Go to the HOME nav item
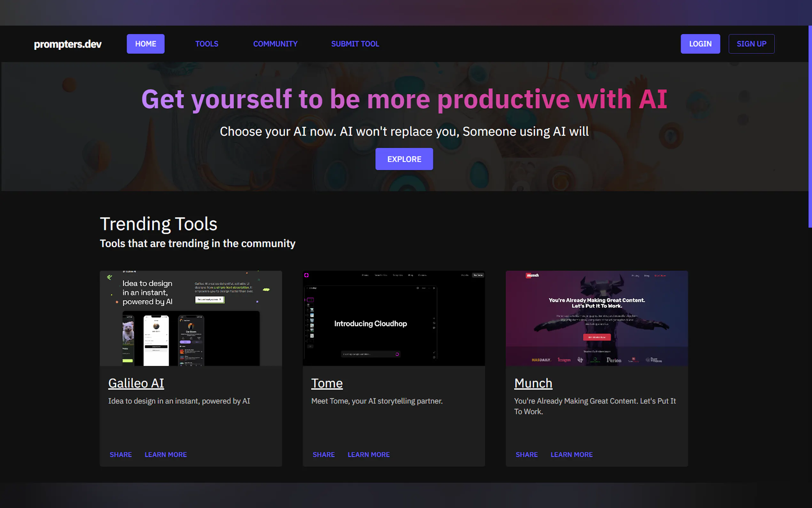The image size is (812, 508). 146,44
